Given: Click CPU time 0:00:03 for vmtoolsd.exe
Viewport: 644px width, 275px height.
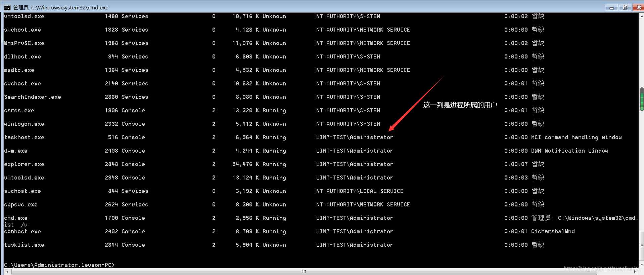Looking at the screenshot, I should pyautogui.click(x=516, y=178).
